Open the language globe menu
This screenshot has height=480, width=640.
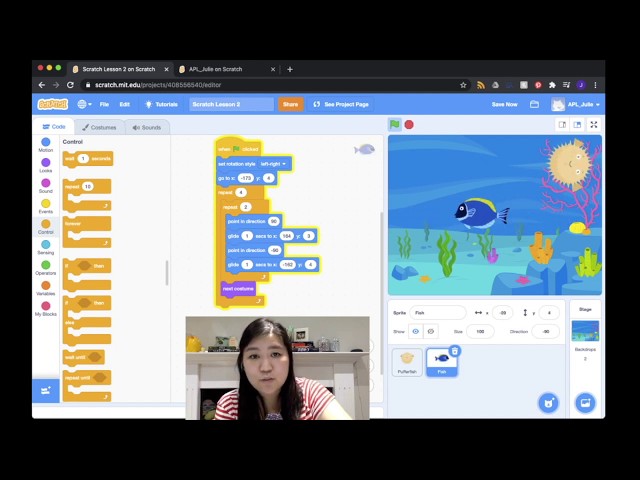tap(84, 104)
